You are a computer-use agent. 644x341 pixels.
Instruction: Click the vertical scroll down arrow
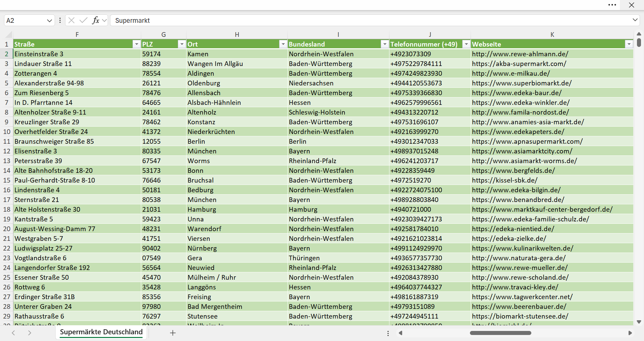tap(639, 322)
